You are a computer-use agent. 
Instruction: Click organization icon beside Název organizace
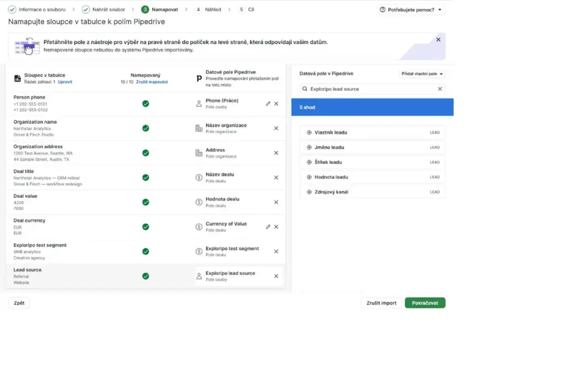199,128
